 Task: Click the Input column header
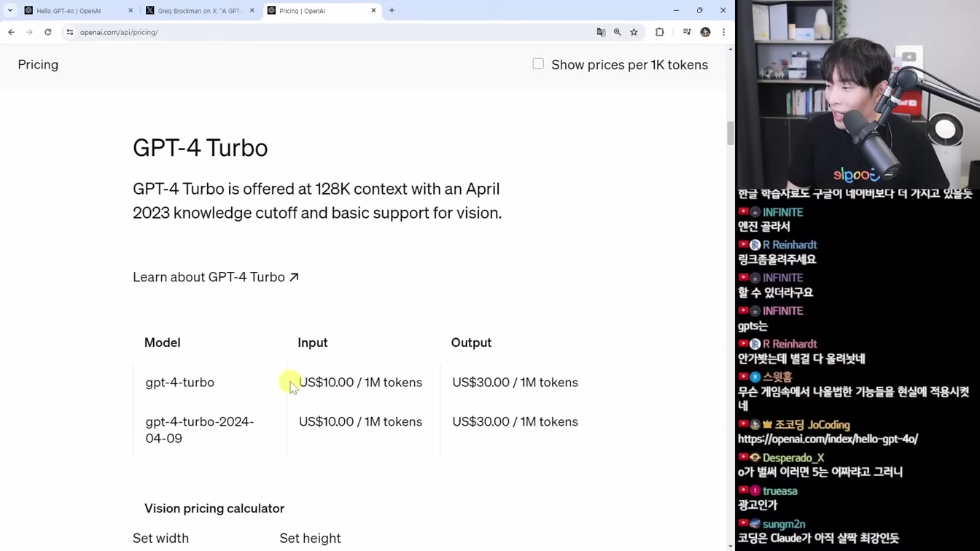pyautogui.click(x=313, y=343)
